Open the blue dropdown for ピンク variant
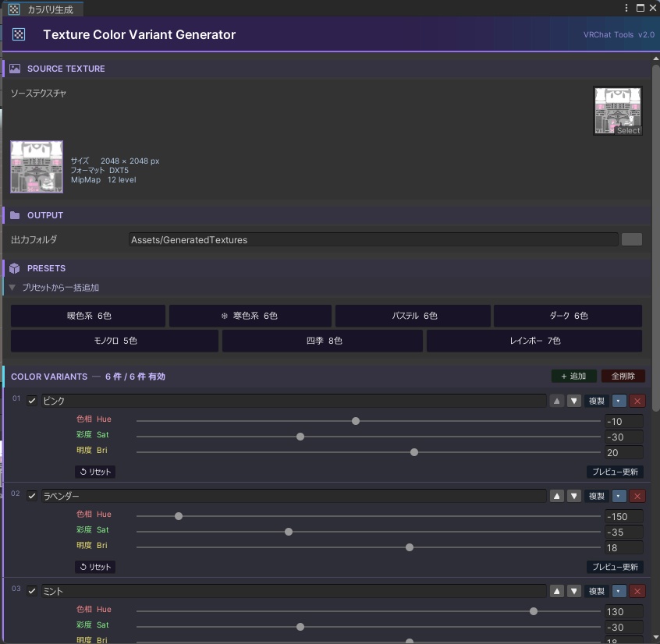Image resolution: width=660 pixels, height=644 pixels. [x=619, y=401]
